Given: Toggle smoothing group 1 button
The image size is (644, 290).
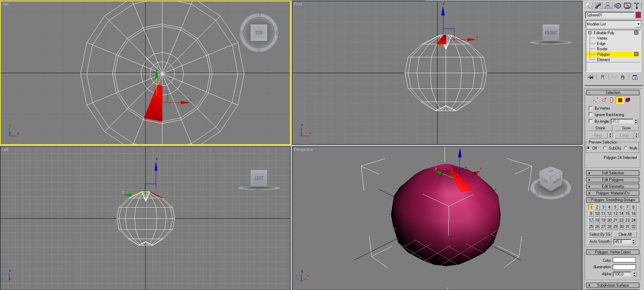Looking at the screenshot, I should (x=591, y=207).
